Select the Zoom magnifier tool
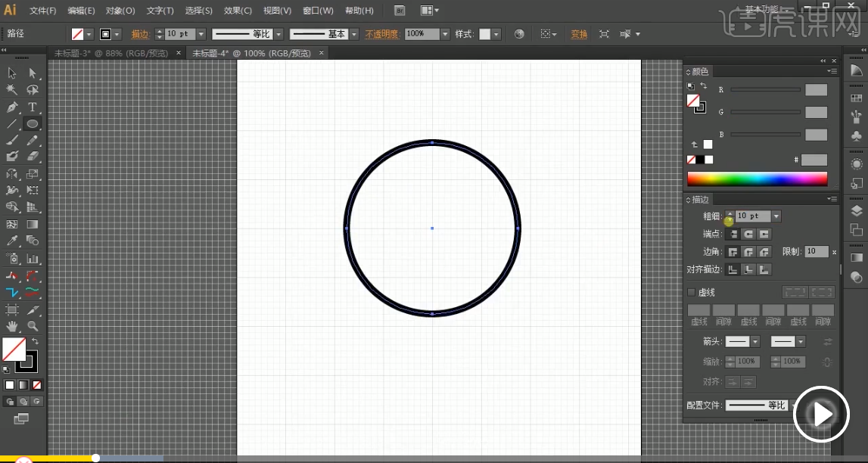 33,326
